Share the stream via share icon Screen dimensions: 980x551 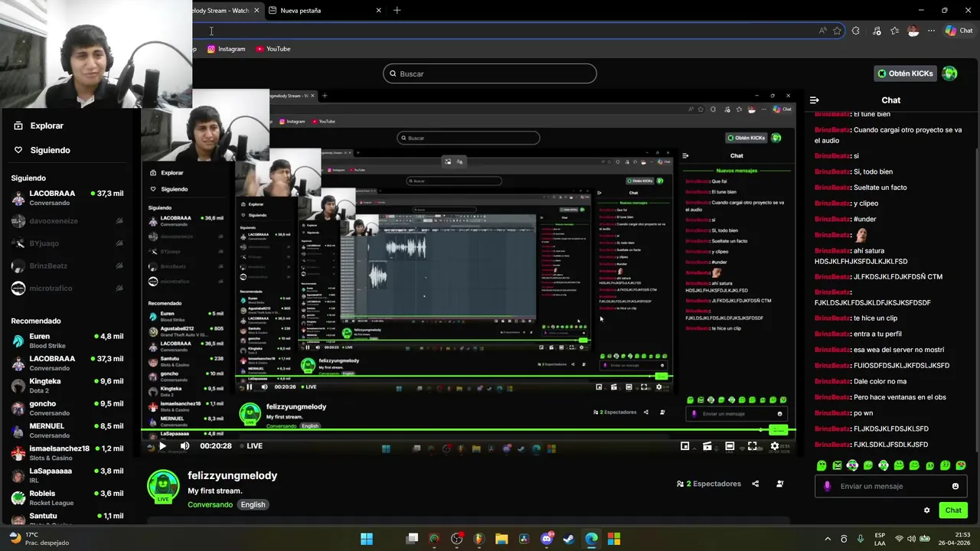click(756, 484)
